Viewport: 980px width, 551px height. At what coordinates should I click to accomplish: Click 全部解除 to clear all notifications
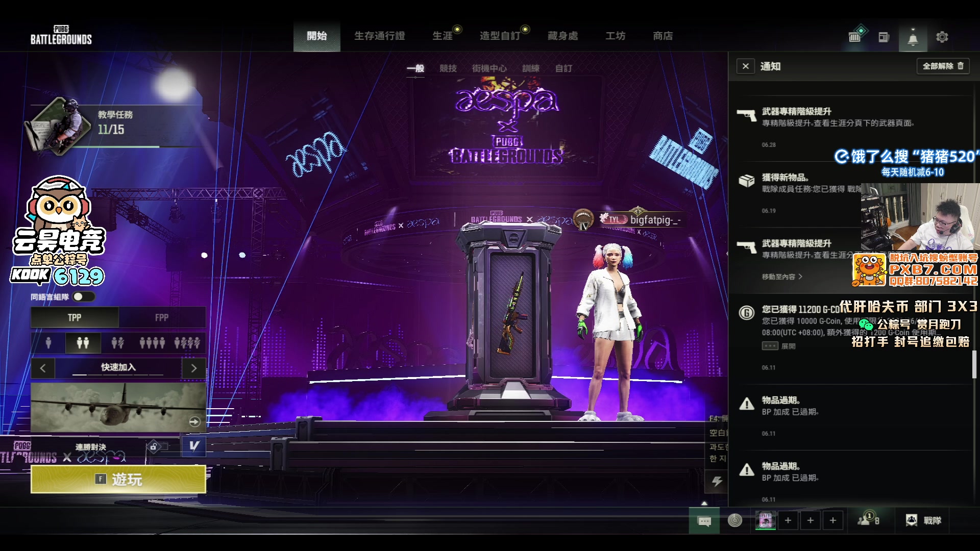(943, 66)
